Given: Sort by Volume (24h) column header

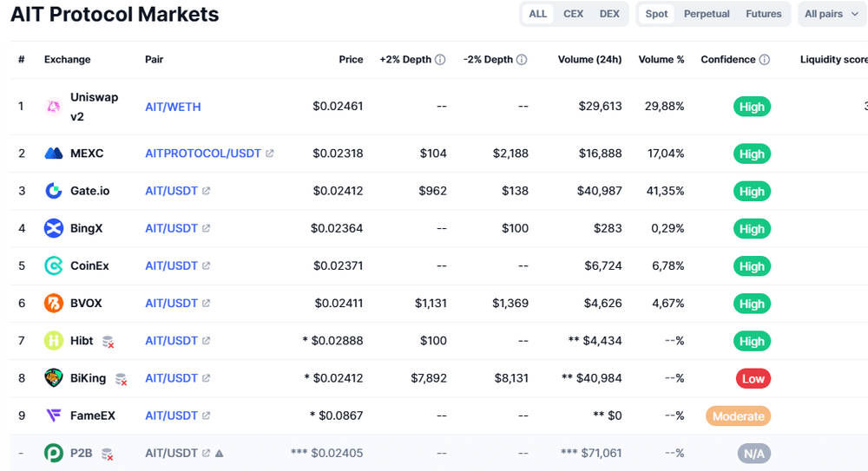Looking at the screenshot, I should [x=589, y=59].
